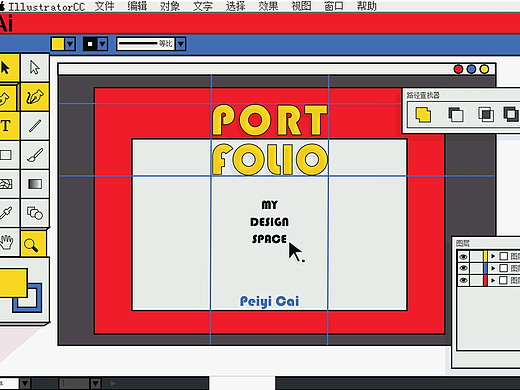Click the "Peiyi Cai" blue text

pyautogui.click(x=269, y=301)
